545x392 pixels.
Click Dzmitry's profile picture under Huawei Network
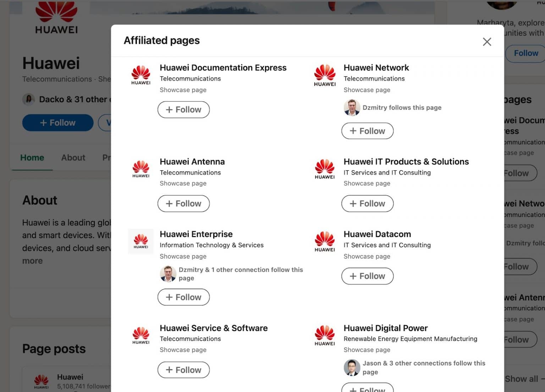352,107
